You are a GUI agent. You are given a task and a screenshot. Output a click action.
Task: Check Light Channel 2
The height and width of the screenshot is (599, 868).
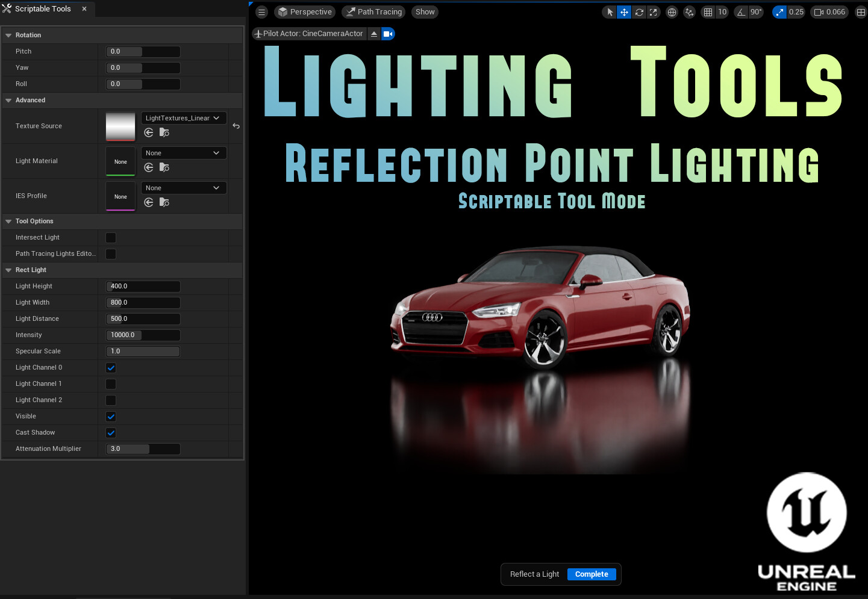tap(111, 400)
